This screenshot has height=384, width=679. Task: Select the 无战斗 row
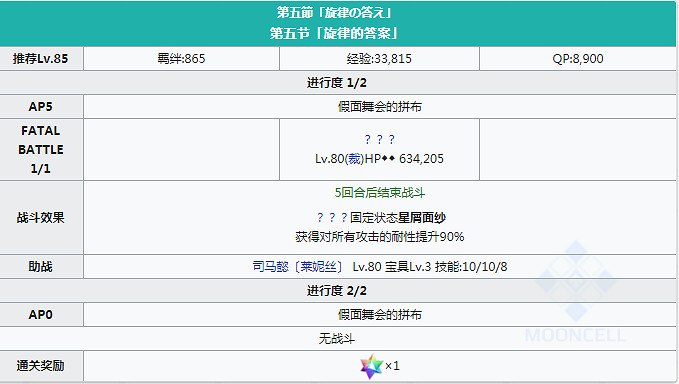point(337,338)
